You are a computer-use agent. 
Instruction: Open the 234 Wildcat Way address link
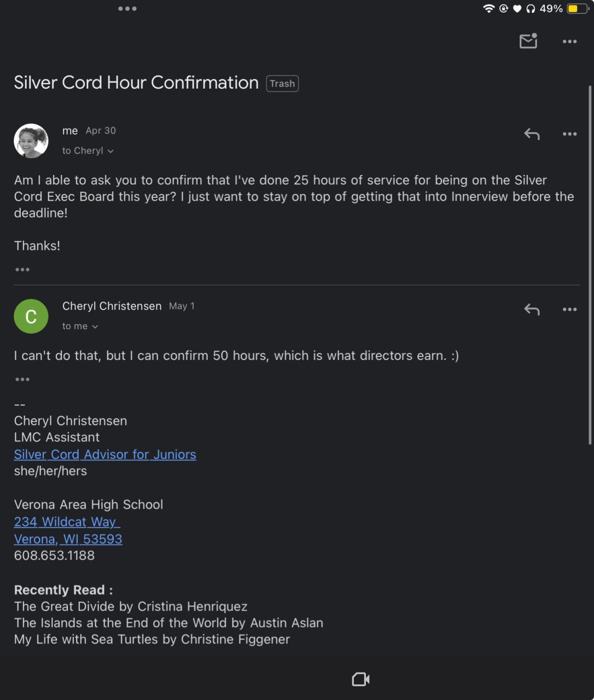click(x=67, y=522)
